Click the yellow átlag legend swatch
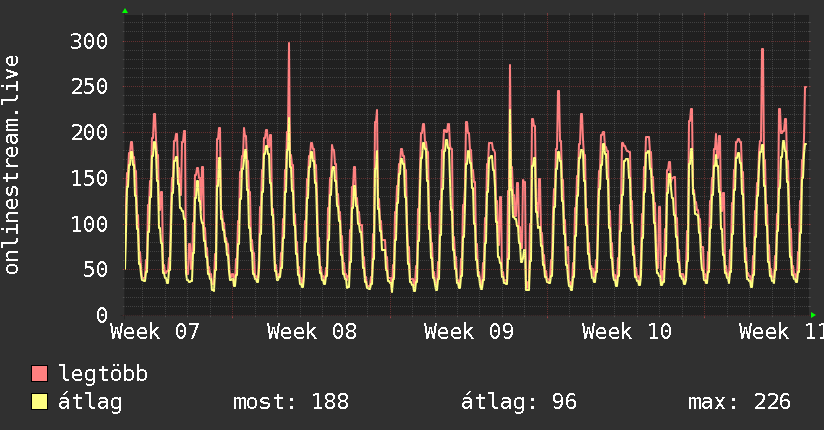 pos(40,402)
